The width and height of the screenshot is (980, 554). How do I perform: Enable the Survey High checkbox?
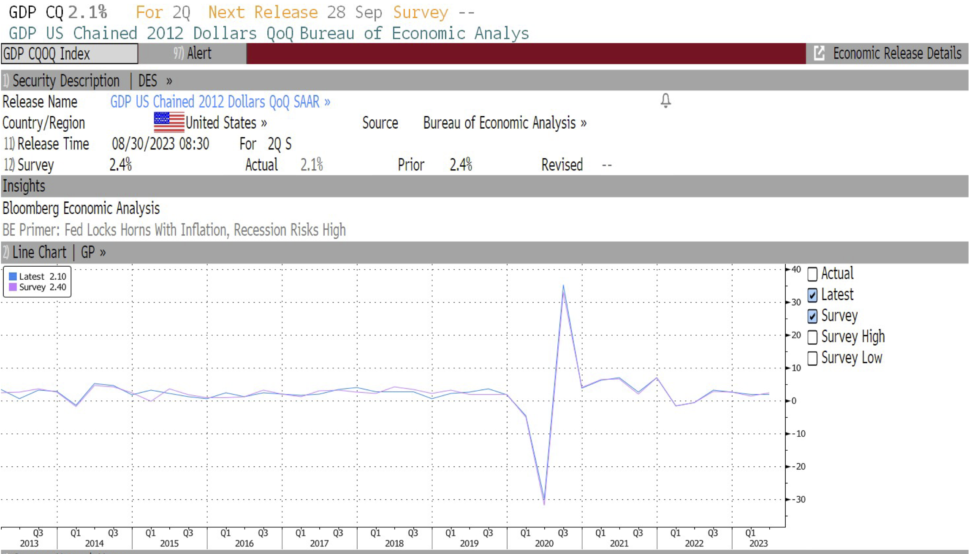tap(812, 337)
